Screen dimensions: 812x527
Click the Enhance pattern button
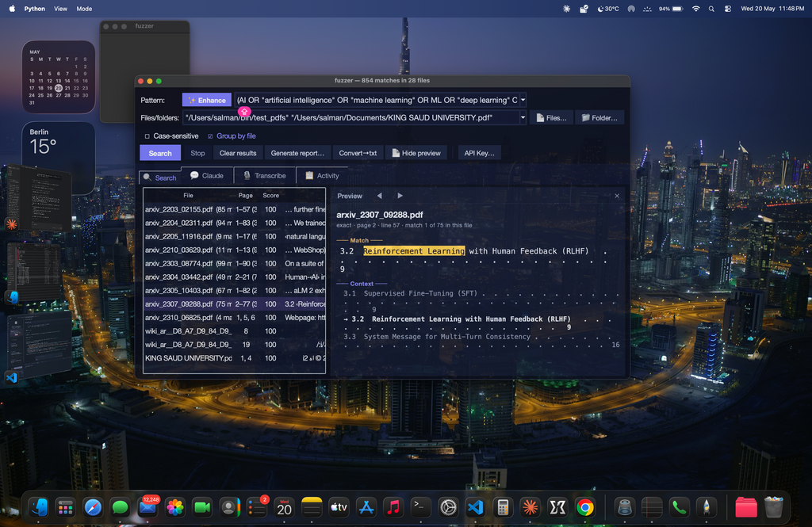tap(207, 100)
